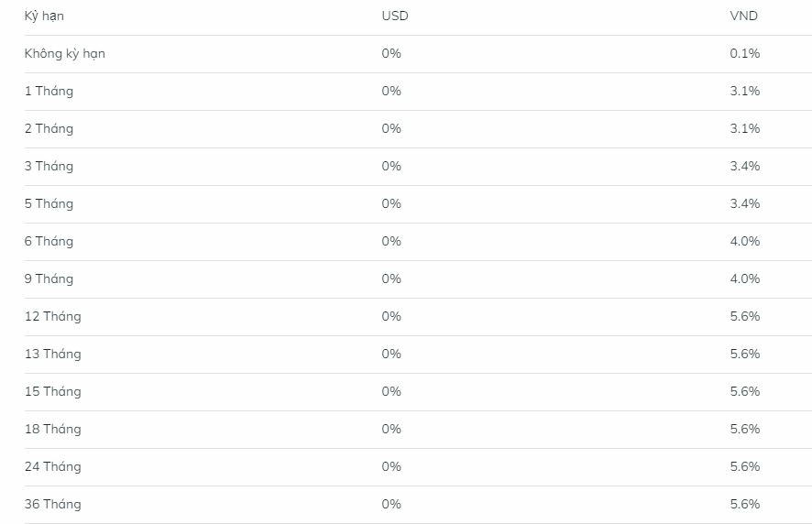Click the USD rate for 3 Tháng
The image size is (812, 524).
click(391, 167)
